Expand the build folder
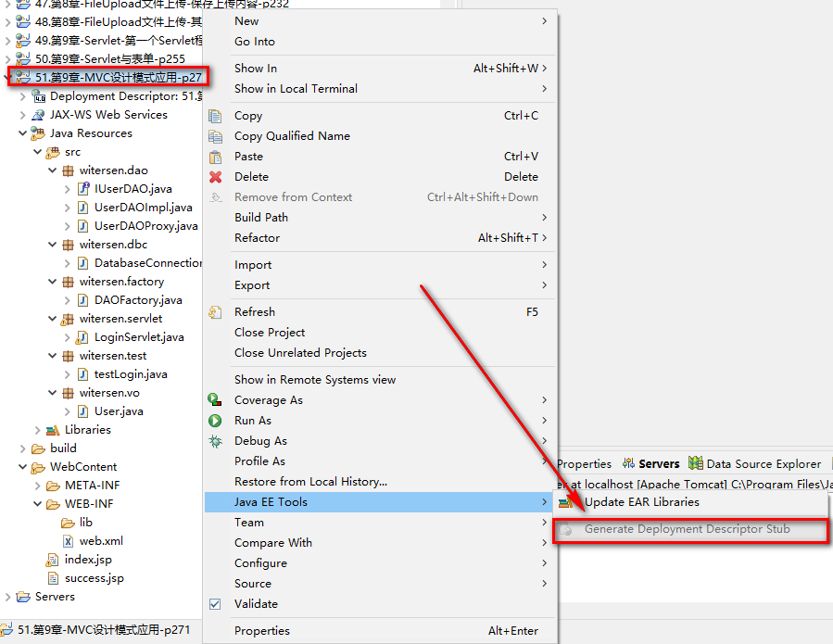Viewport: 833px width, 644px height. [23, 448]
